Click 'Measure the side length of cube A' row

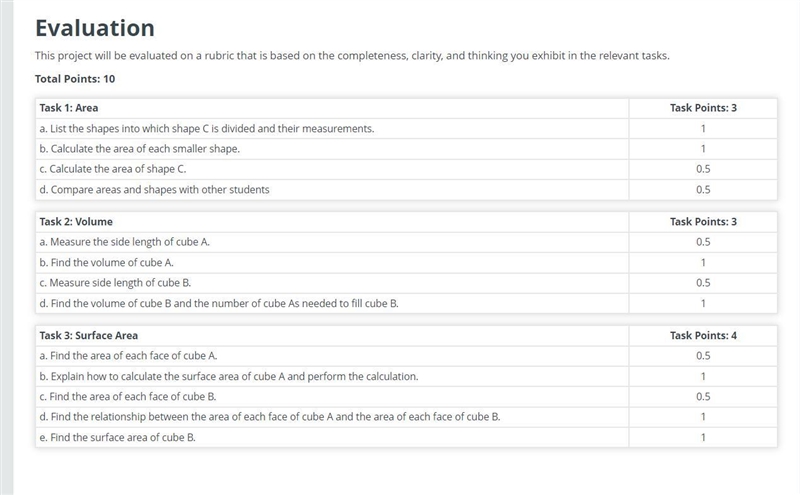[406, 242]
